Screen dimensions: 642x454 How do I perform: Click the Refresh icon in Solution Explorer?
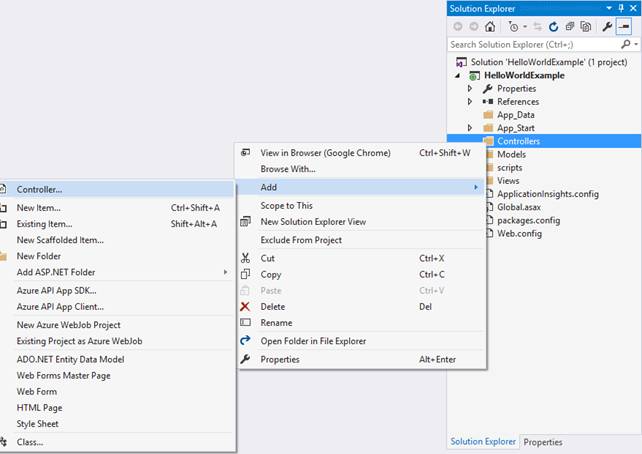553,27
